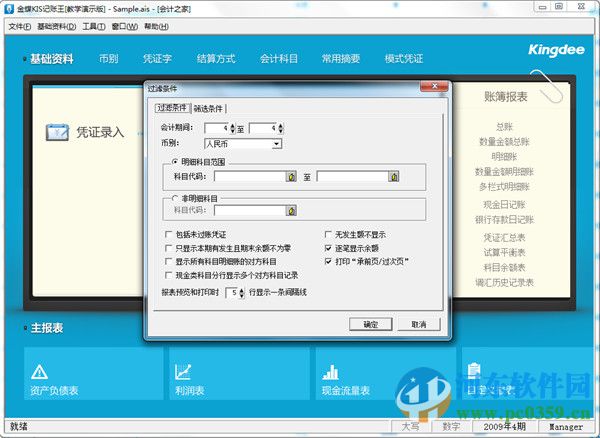Click the starting 会计期间 value field

[217, 128]
